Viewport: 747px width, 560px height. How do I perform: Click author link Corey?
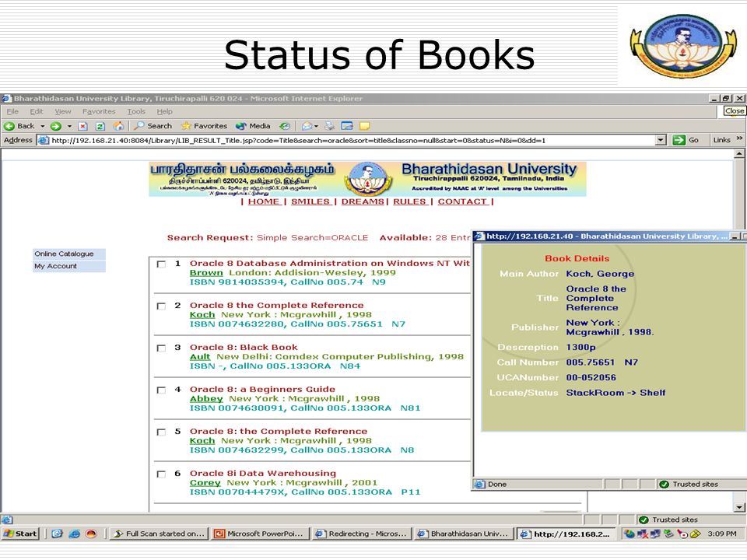[205, 483]
